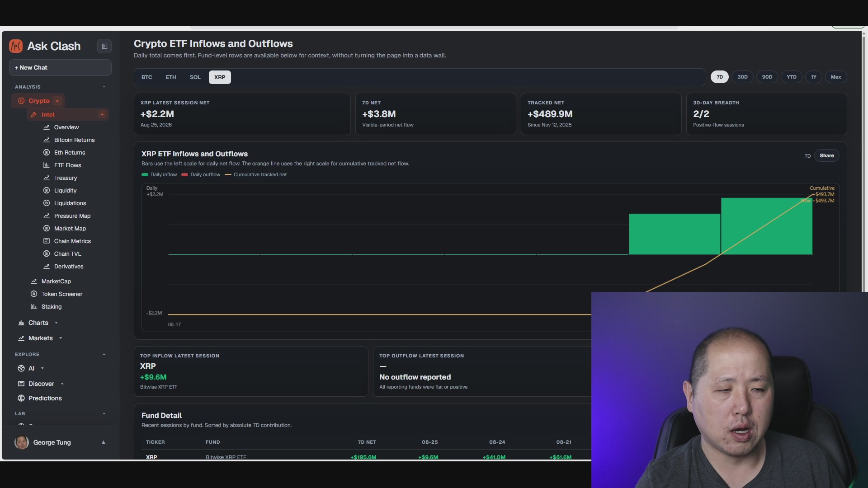The width and height of the screenshot is (868, 488).
Task: Click the Derivatives trend icon
Action: pos(47,267)
